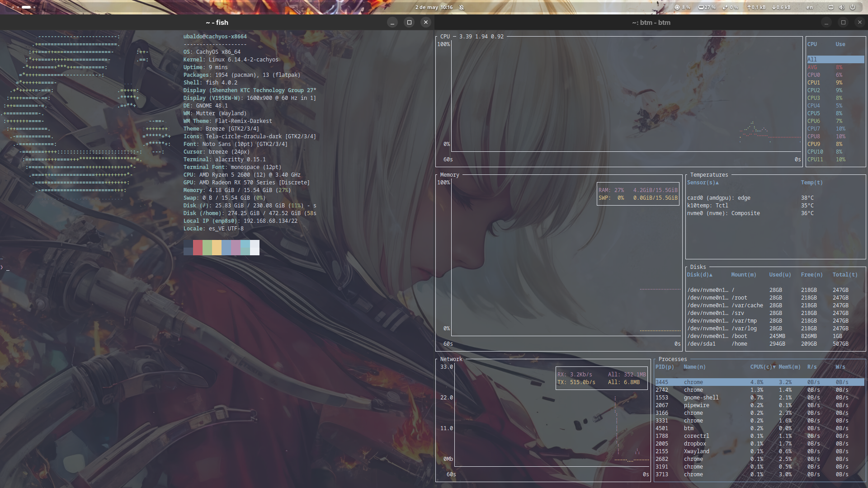Select the gnome-shell process row

tap(759, 398)
